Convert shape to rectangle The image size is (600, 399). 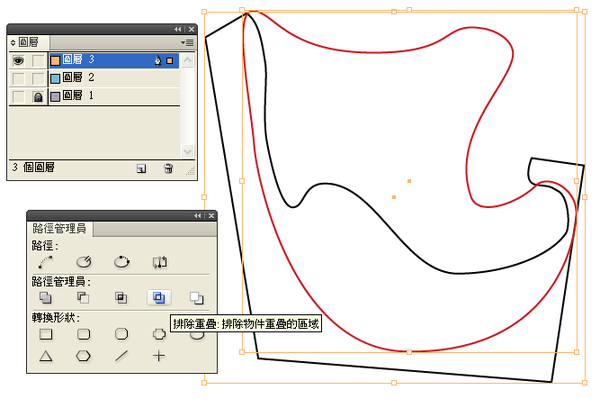click(46, 334)
